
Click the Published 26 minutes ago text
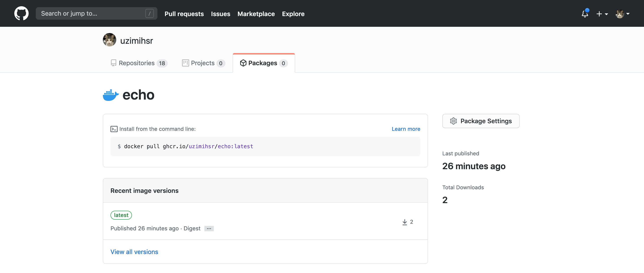coord(144,229)
